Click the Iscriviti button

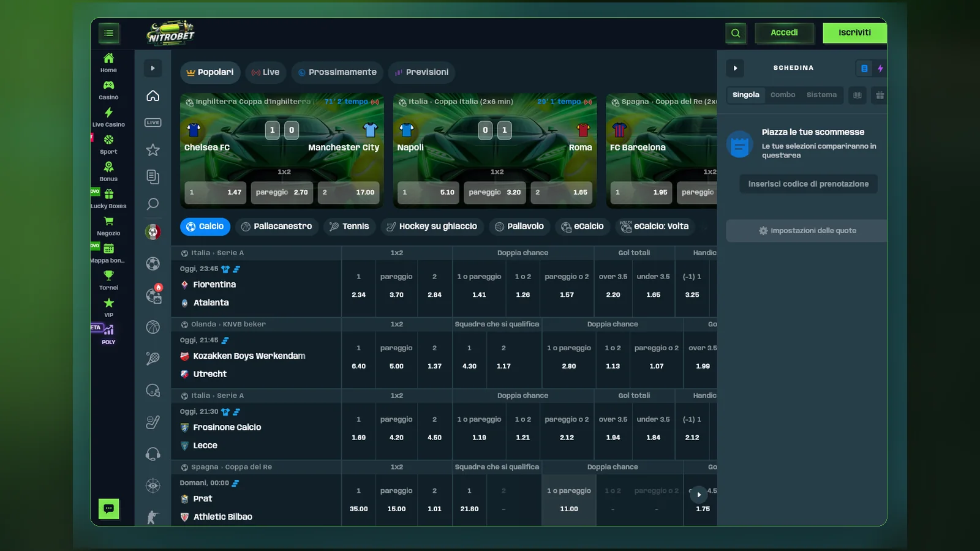[x=854, y=32]
